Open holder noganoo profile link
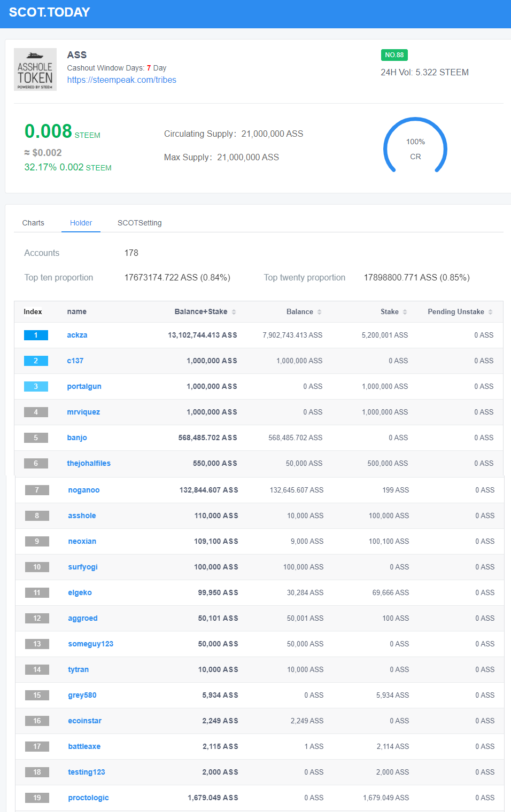Screen dimensions: 511x812 pyautogui.click(x=84, y=490)
